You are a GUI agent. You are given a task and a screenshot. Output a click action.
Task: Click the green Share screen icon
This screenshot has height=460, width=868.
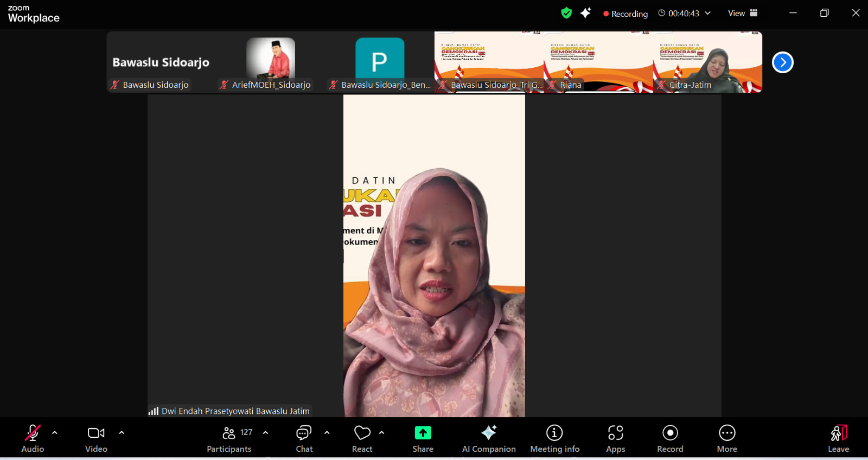pos(423,433)
